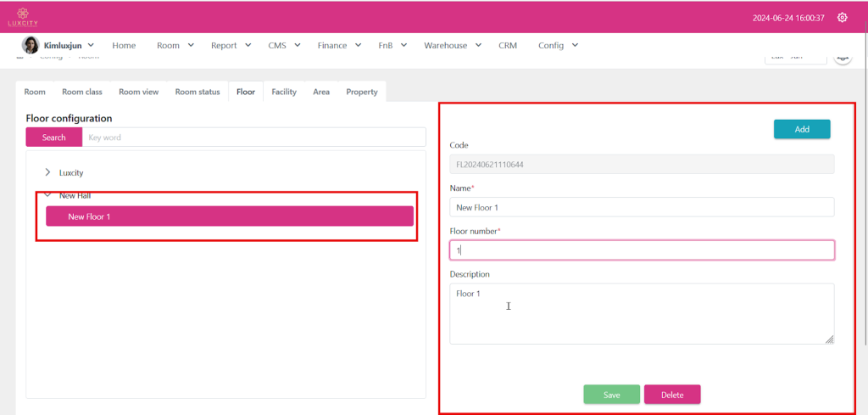The height and width of the screenshot is (415, 868).
Task: Open the Config dropdown menu
Action: coord(558,46)
